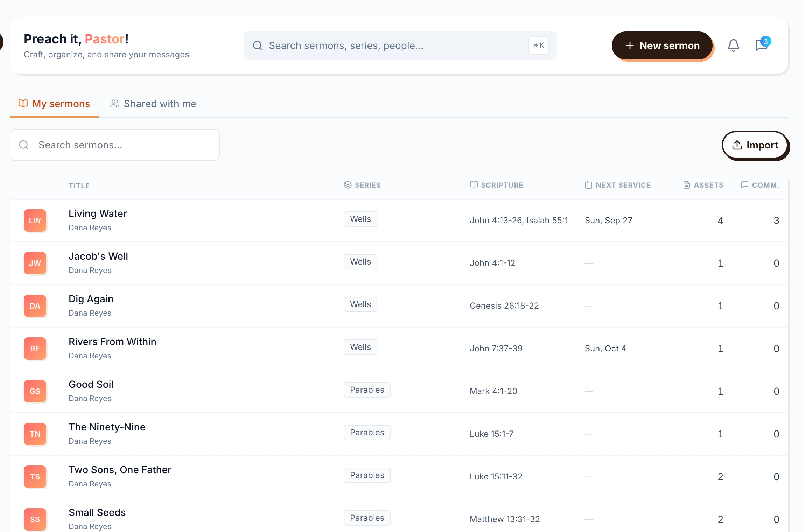The image size is (805, 532).
Task: Click the magnifier icon in global search
Action: [258, 45]
